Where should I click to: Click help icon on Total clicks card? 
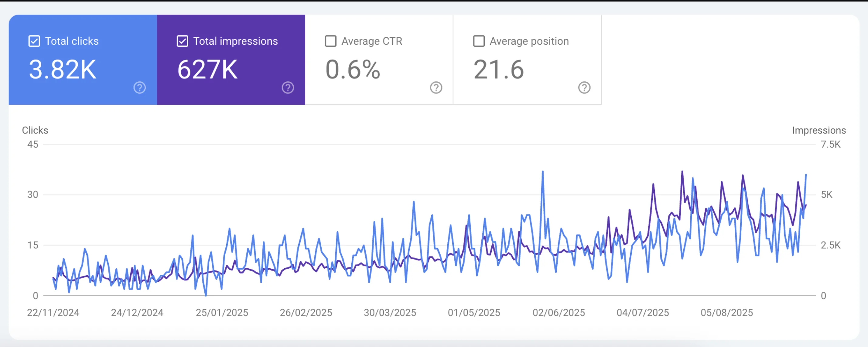[x=139, y=88]
